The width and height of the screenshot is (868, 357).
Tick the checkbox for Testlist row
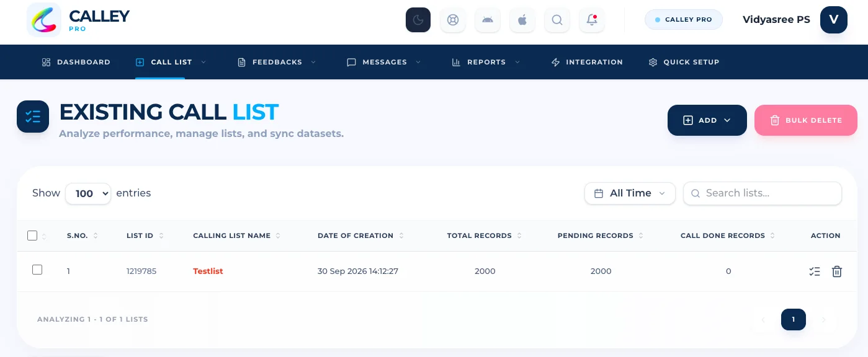point(37,270)
